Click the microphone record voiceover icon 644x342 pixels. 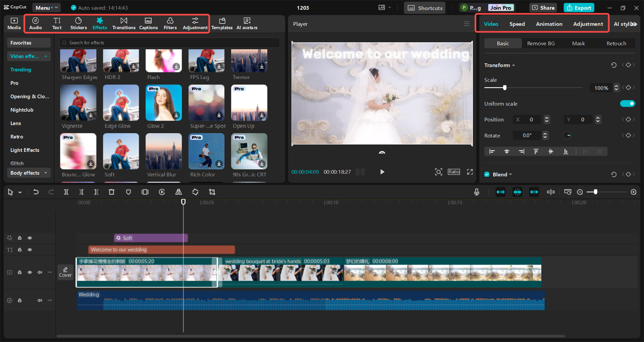pyautogui.click(x=476, y=192)
